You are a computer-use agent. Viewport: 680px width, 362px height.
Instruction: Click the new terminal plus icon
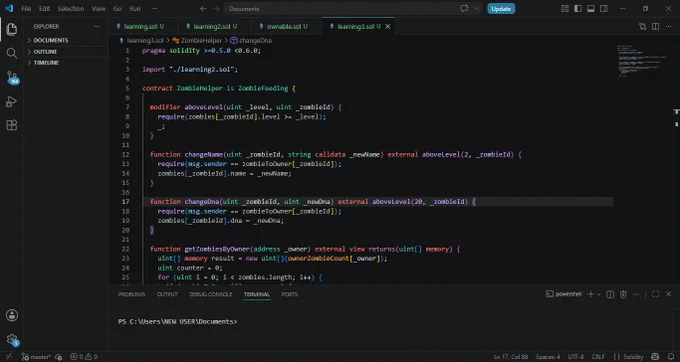pyautogui.click(x=590, y=294)
